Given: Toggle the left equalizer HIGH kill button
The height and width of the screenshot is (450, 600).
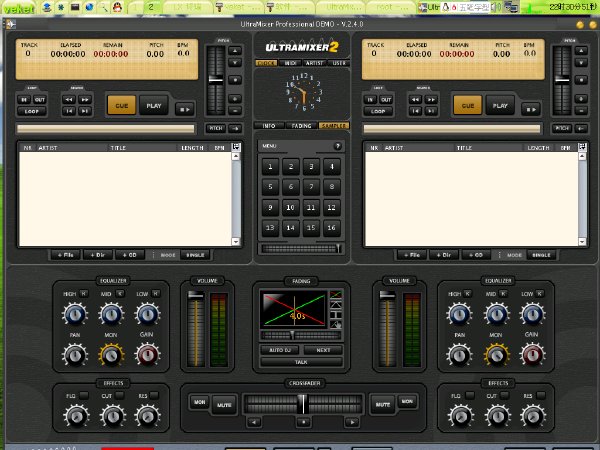Looking at the screenshot, I should coord(84,293).
